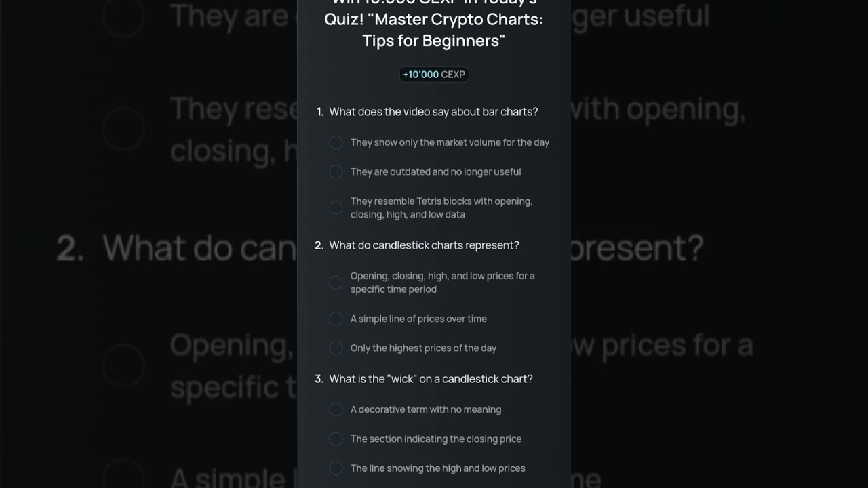Click question 1 heading about bar charts

pyautogui.click(x=427, y=112)
